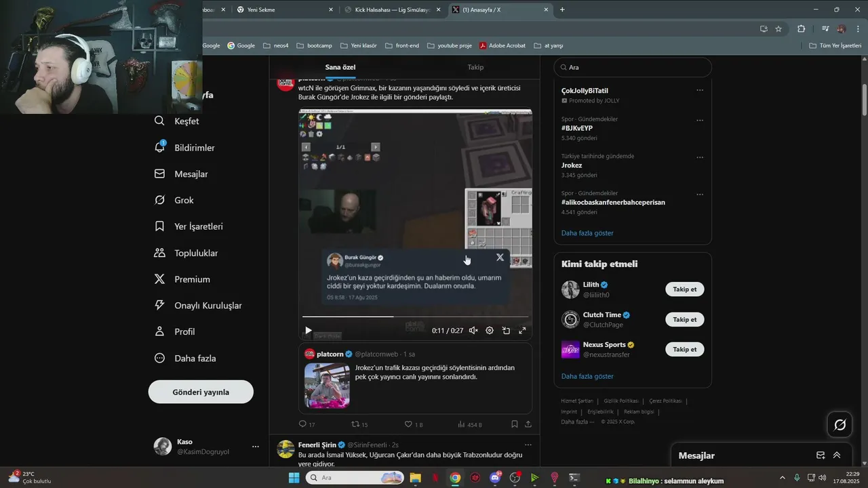The height and width of the screenshot is (488, 868).
Task: Play the platcorn post video
Action: click(x=308, y=331)
